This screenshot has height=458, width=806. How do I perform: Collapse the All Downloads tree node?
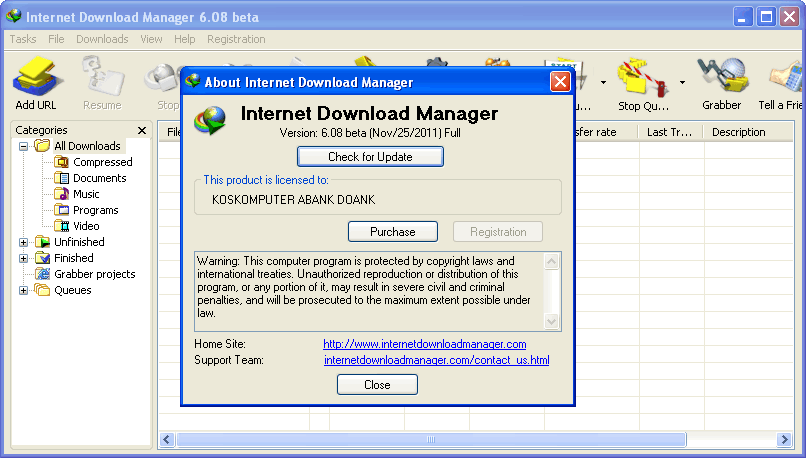pyautogui.click(x=23, y=146)
